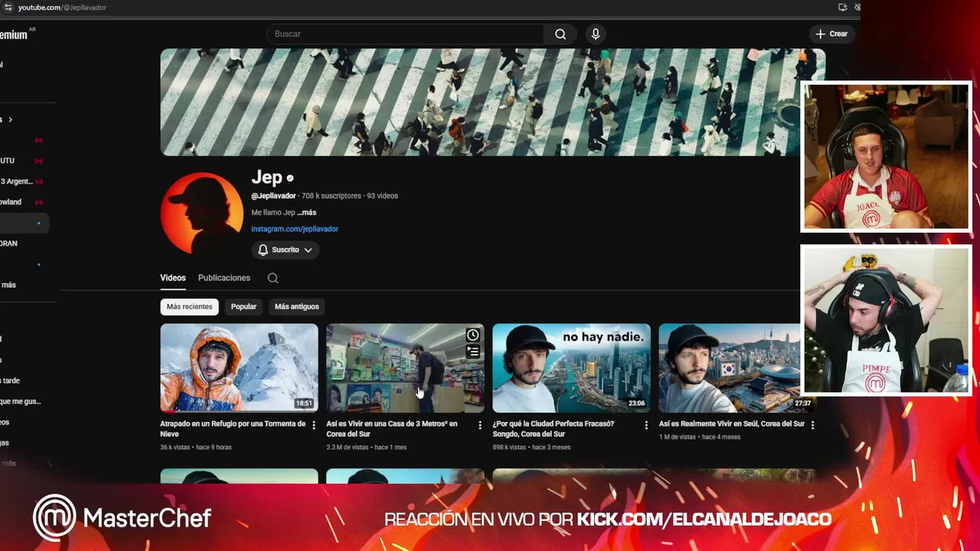Switch to the Publicaciones tab
The height and width of the screenshot is (551, 980).
224,278
